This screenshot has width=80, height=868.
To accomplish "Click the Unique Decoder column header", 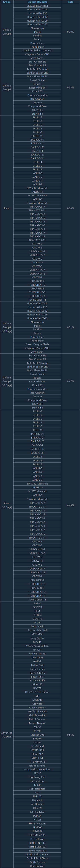I will point(37,2).
